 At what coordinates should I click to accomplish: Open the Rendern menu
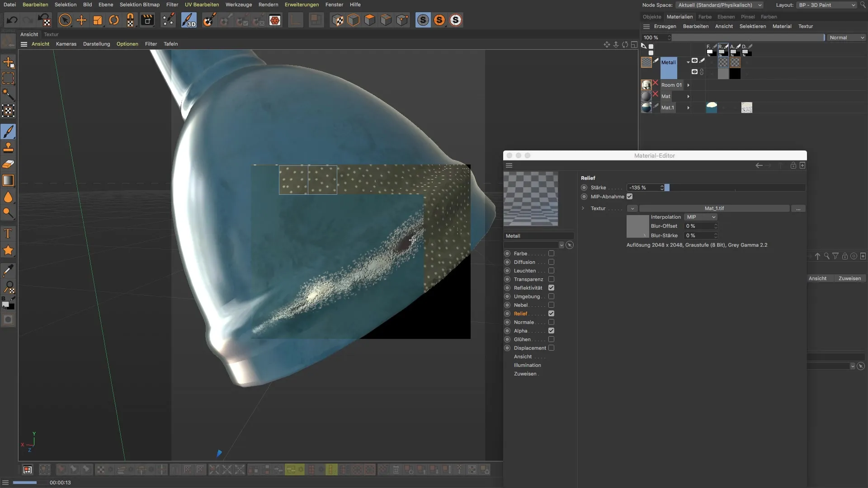[268, 5]
